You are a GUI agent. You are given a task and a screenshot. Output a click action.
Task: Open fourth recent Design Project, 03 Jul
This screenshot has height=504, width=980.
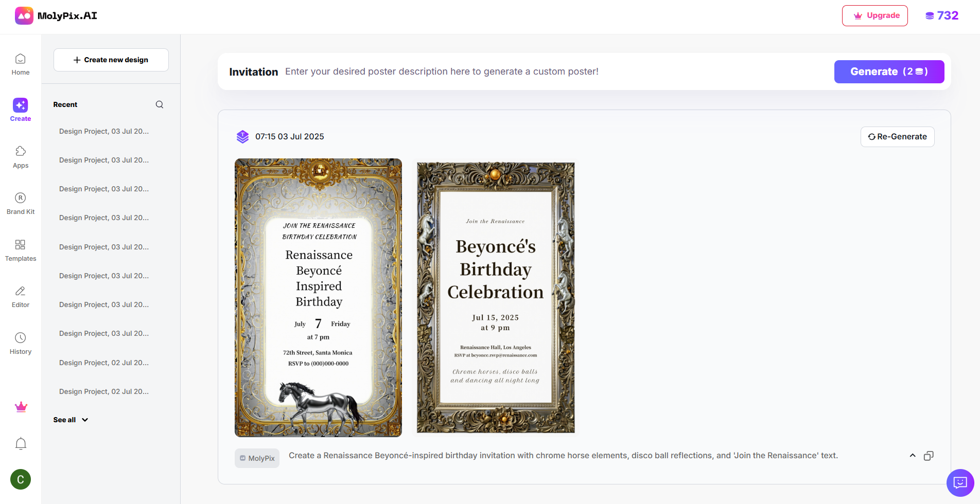[104, 218]
